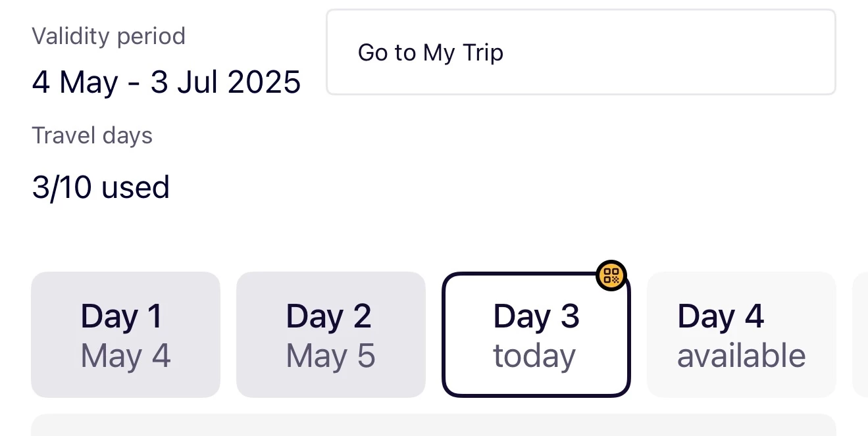The height and width of the screenshot is (436, 868).
Task: Choose the Day 4 available card
Action: click(x=741, y=335)
